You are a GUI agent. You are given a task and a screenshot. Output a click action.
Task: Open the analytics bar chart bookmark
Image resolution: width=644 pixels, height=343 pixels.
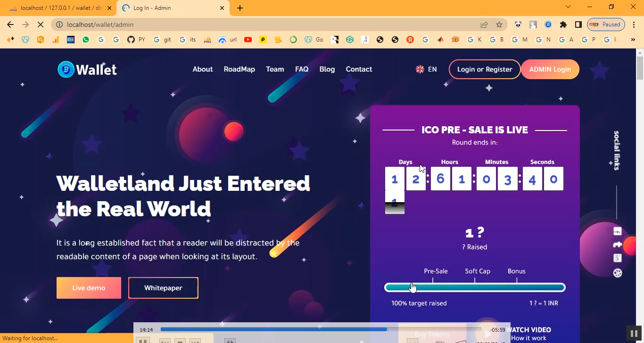pyautogui.click(x=56, y=40)
